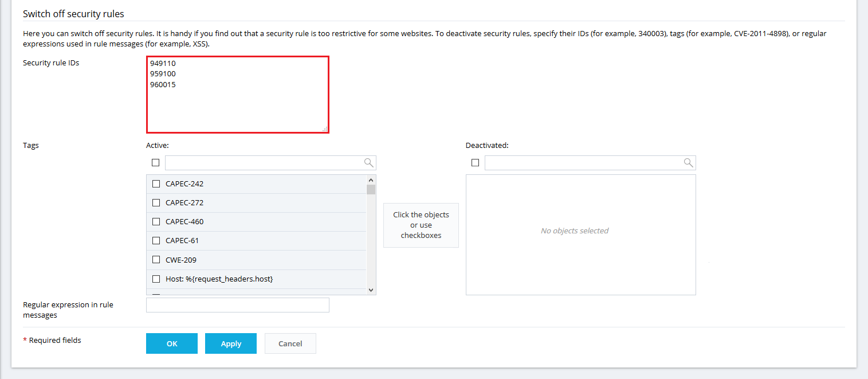The width and height of the screenshot is (868, 379).
Task: Check the Host request_headers.host tag checkbox
Action: [156, 279]
